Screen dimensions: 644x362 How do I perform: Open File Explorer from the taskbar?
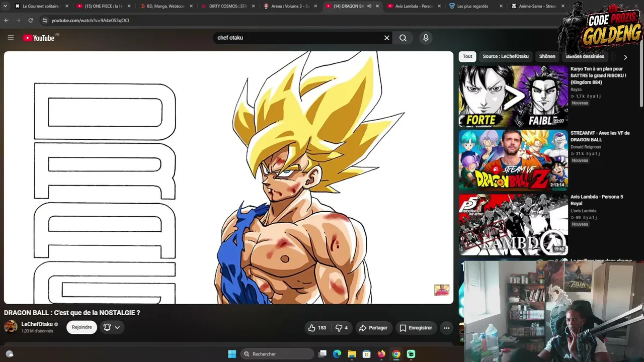point(352,354)
